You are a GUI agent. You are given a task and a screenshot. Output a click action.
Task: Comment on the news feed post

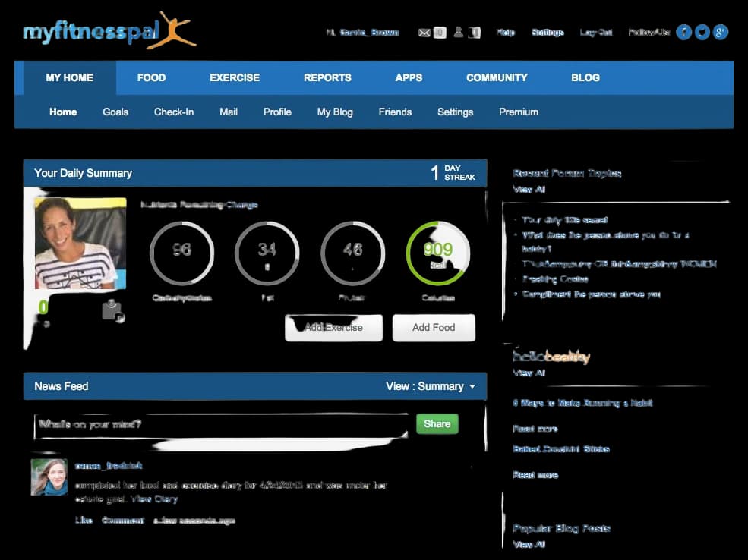click(x=122, y=520)
